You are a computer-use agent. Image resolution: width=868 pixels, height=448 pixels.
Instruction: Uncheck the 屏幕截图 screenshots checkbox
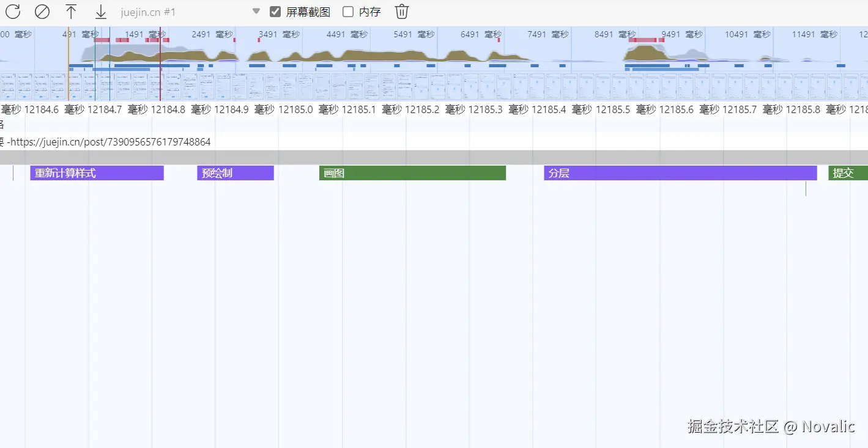(275, 11)
